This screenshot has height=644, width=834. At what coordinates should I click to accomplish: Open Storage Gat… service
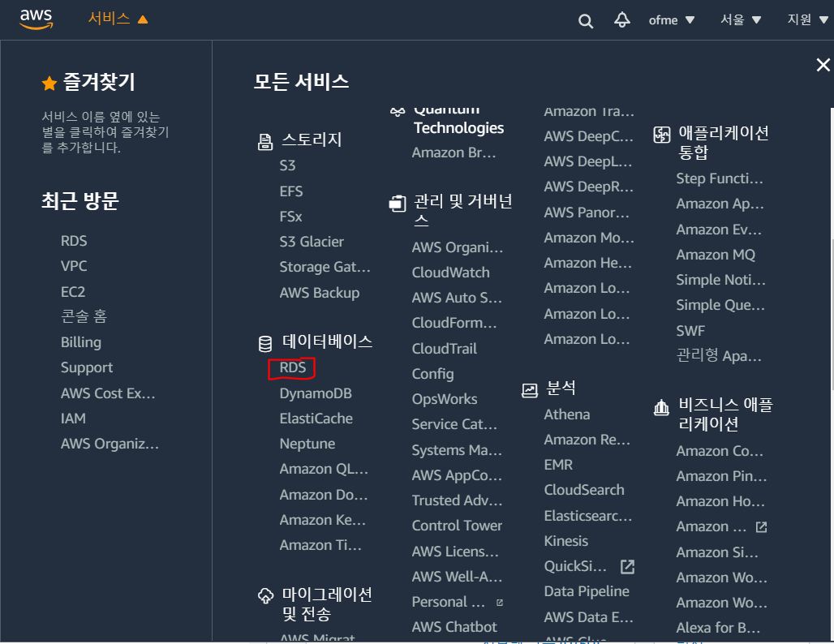(x=325, y=268)
